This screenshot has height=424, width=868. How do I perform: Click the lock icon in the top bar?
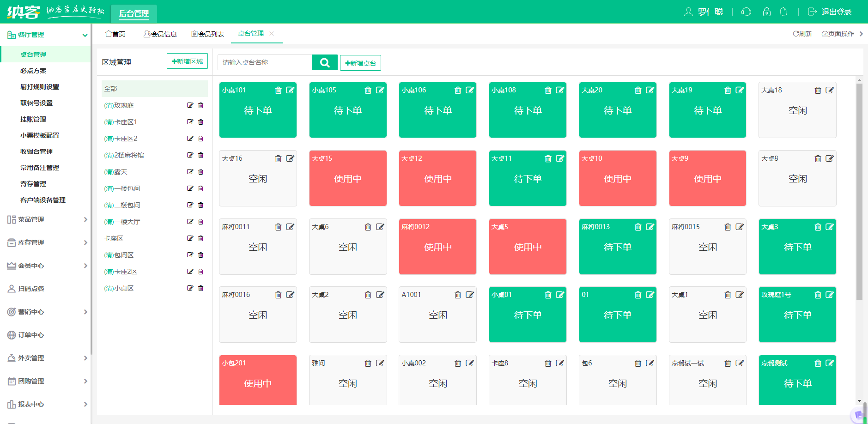(767, 12)
